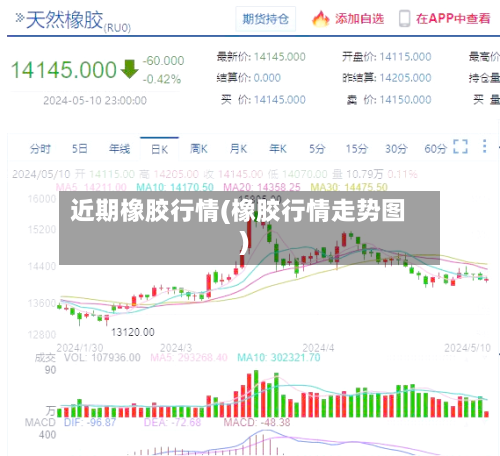Click the DIF: -96.87 label
The height and width of the screenshot is (456, 500).
(x=90, y=423)
